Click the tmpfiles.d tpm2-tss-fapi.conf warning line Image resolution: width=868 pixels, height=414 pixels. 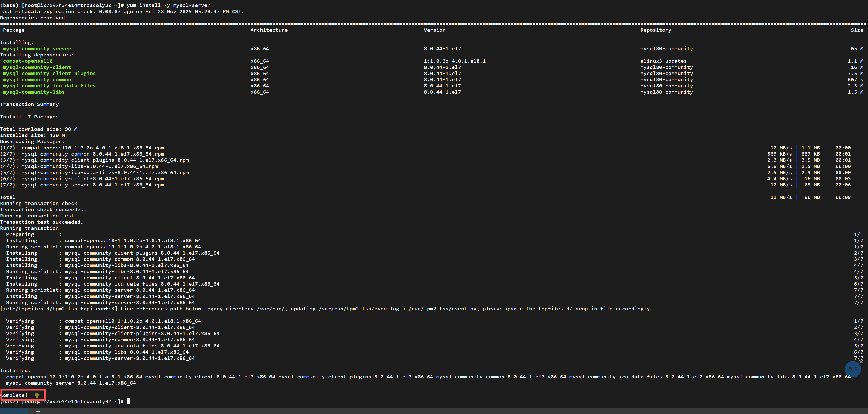(326, 309)
